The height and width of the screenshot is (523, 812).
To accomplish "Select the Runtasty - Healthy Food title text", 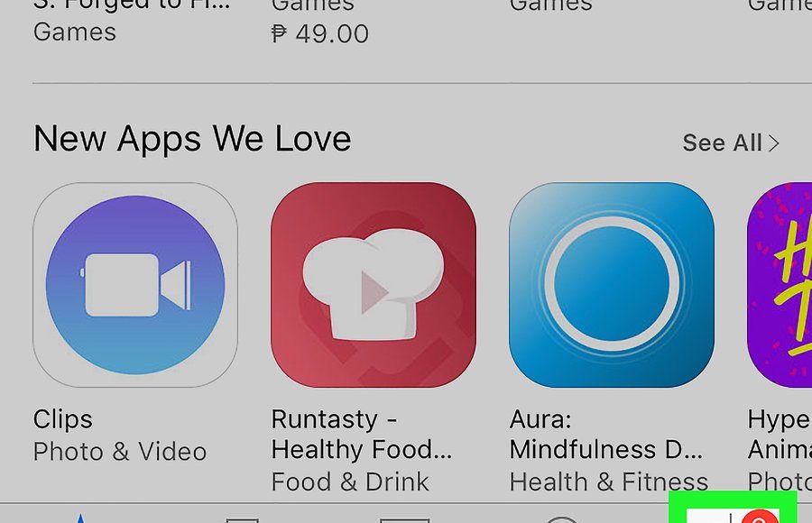I will tap(362, 434).
